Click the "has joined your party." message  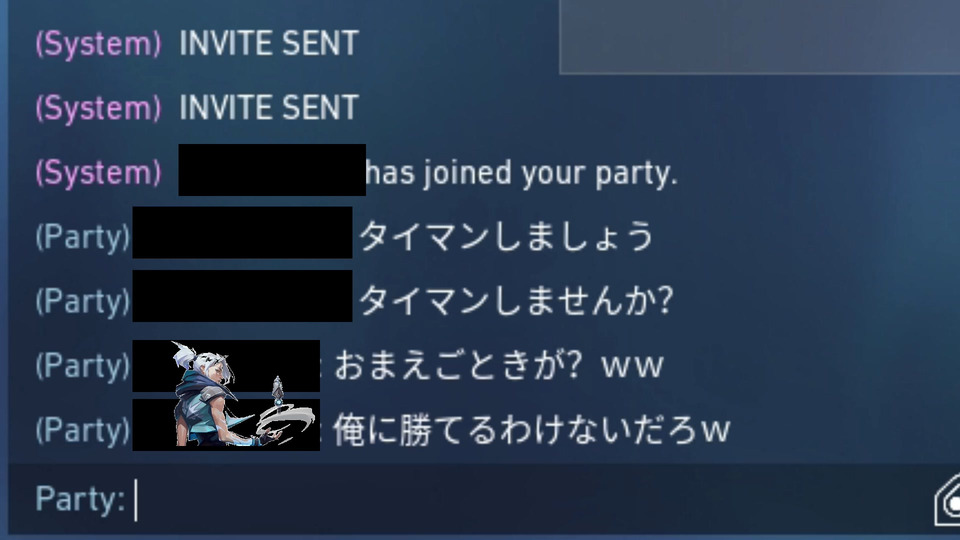point(522,173)
